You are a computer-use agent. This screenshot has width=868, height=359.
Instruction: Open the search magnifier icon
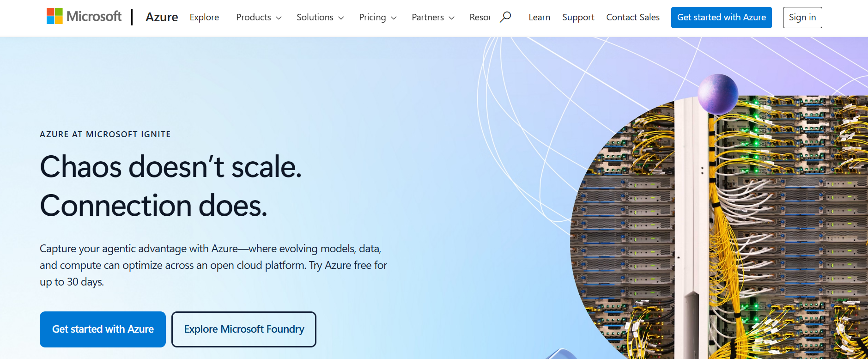(x=505, y=17)
